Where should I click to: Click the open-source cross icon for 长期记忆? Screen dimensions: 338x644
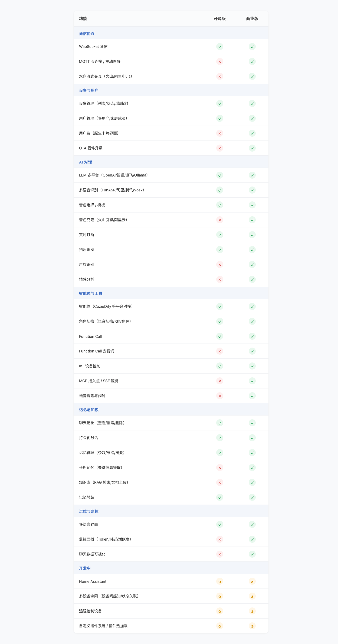click(220, 468)
